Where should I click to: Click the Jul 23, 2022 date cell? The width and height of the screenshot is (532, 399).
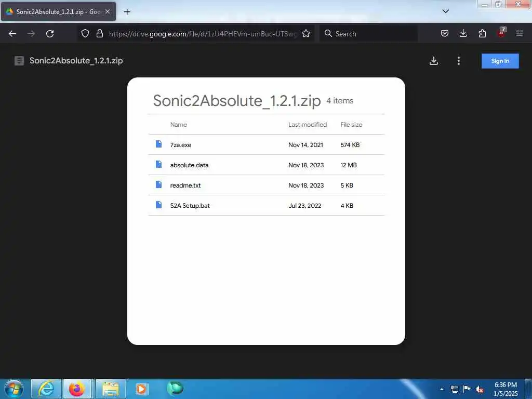304,206
